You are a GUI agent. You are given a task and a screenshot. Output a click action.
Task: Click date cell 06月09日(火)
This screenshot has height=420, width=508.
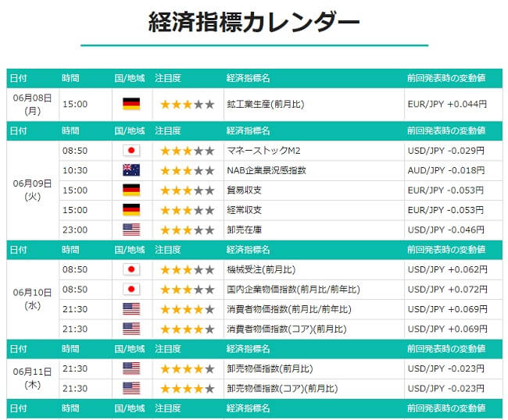(x=32, y=190)
